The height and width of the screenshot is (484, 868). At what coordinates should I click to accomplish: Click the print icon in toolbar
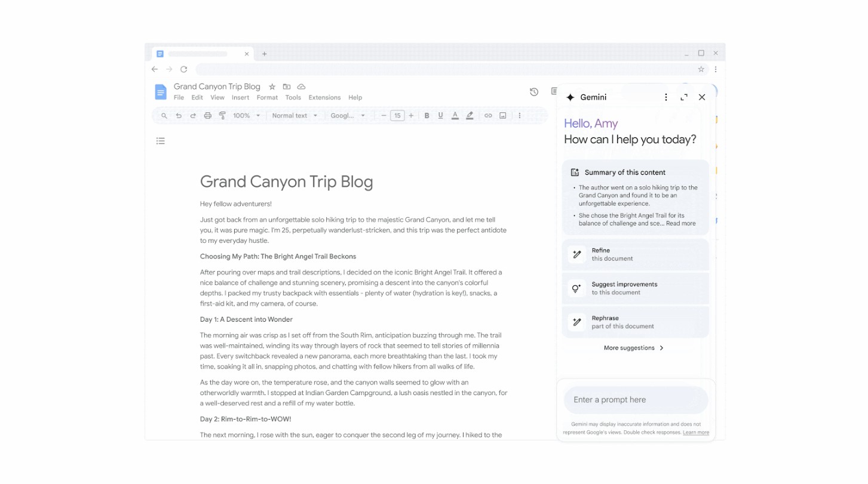pos(208,116)
